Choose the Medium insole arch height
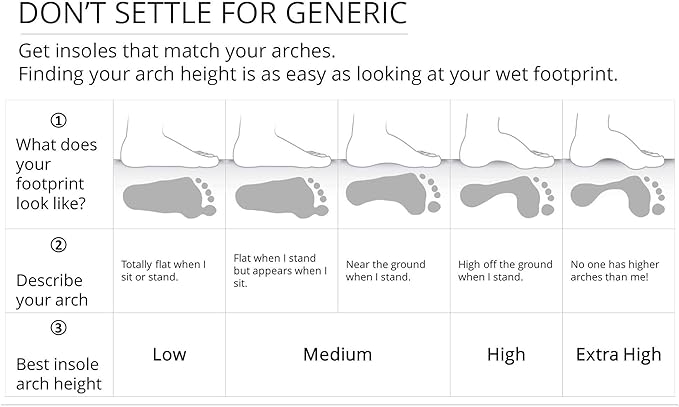This screenshot has width=679, height=407. coord(337,354)
